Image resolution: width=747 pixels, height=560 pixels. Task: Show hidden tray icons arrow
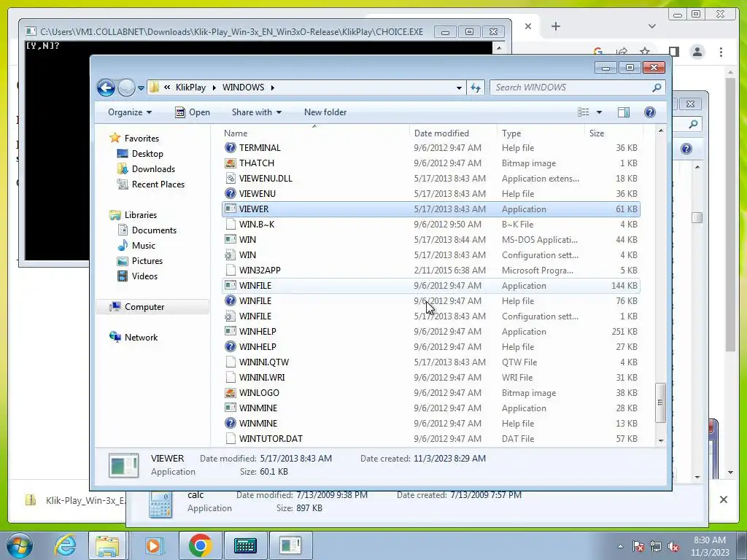620,546
